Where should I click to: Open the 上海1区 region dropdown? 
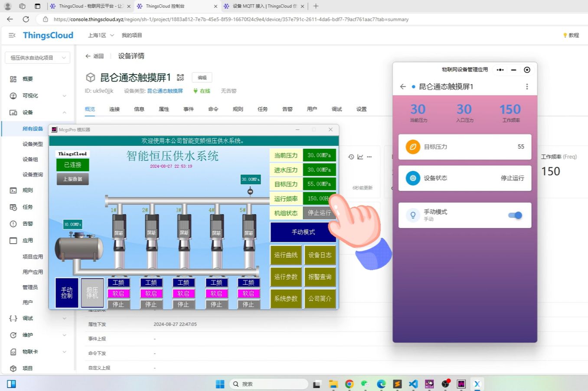(x=101, y=35)
